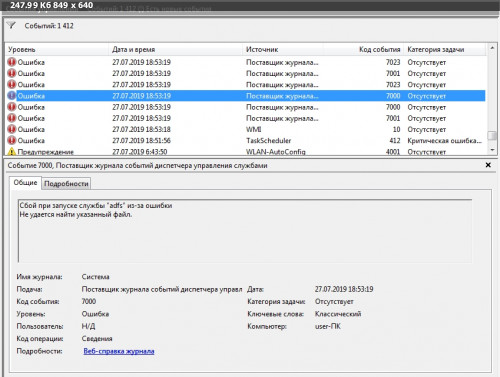Close the event 7000 details pane
The image size is (500, 377).
488,165
